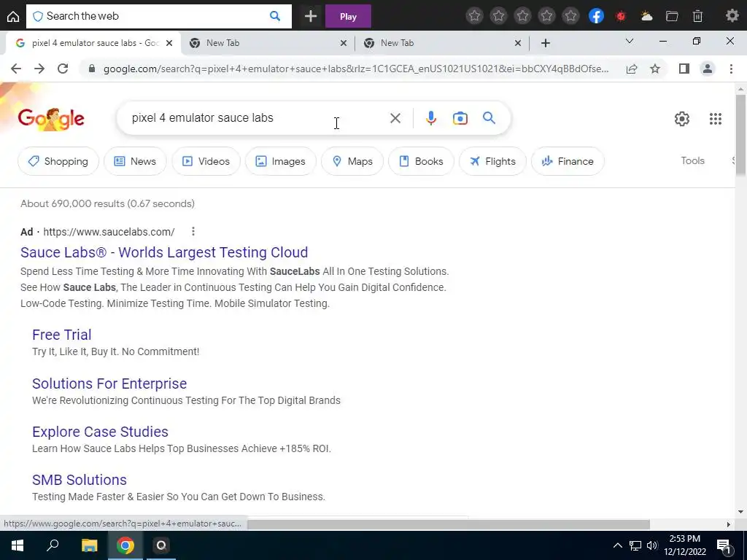The width and height of the screenshot is (747, 560).
Task: Filter results by Shopping
Action: (x=58, y=161)
